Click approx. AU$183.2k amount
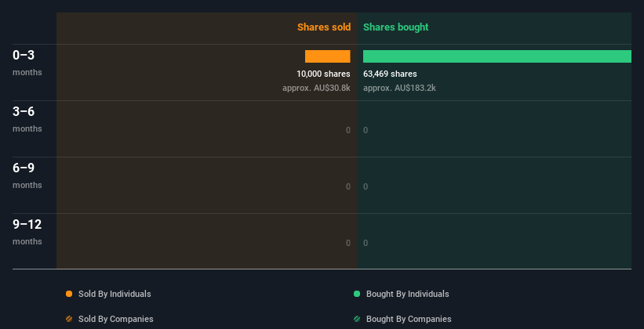 pos(399,88)
